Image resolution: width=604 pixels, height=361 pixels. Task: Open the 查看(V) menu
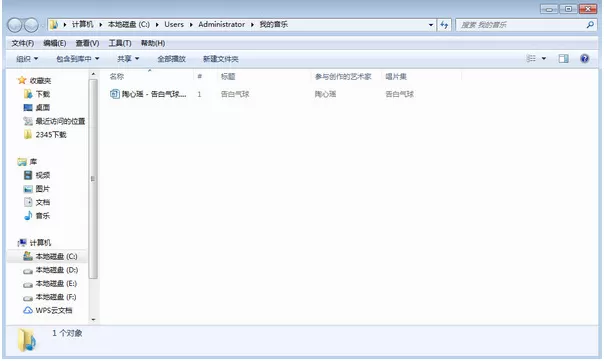pyautogui.click(x=87, y=43)
